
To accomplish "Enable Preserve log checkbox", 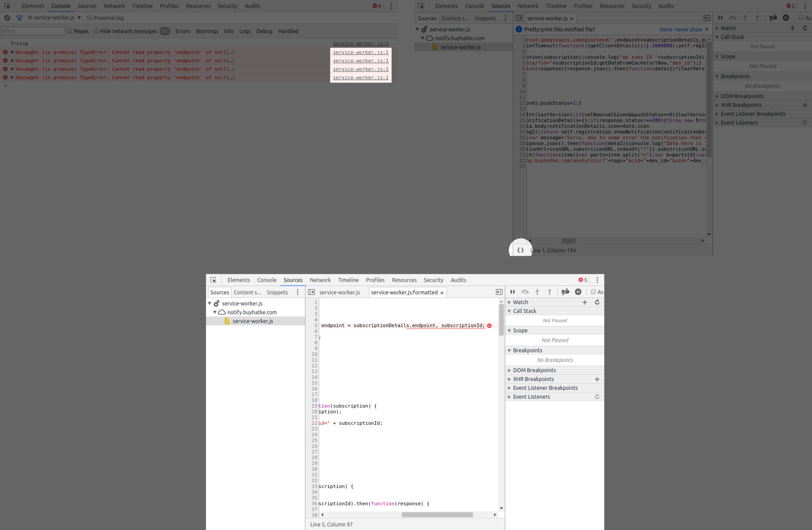I will [x=89, y=18].
